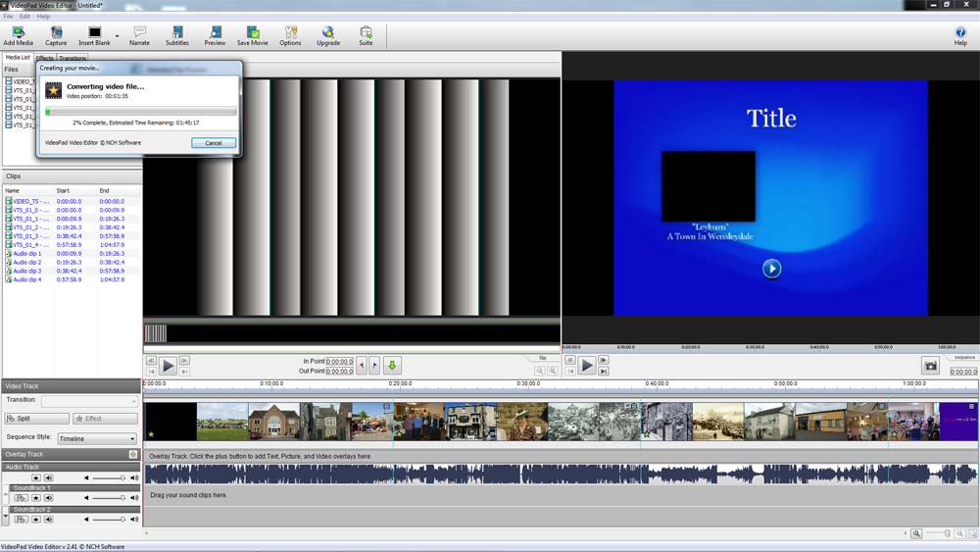The image size is (980, 552).
Task: Toggle Soundtrack 1 effects star
Action: point(36,498)
